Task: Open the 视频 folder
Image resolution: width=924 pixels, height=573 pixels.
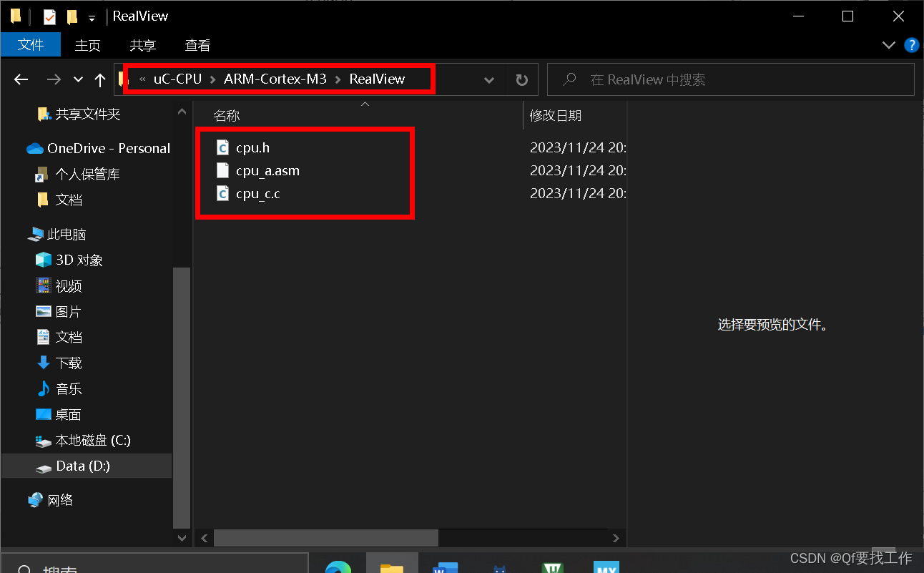Action: click(x=69, y=286)
